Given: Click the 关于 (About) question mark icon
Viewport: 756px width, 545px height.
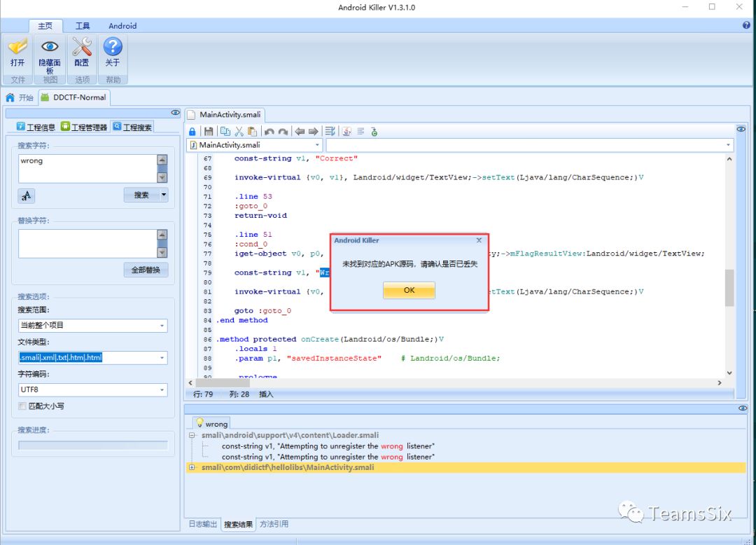Looking at the screenshot, I should coord(113,47).
